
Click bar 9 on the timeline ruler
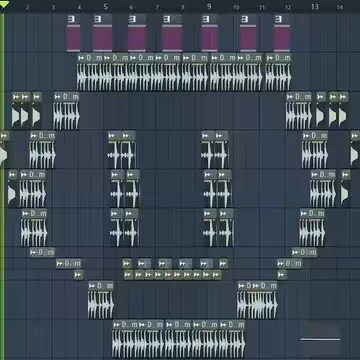pyautogui.click(x=209, y=7)
